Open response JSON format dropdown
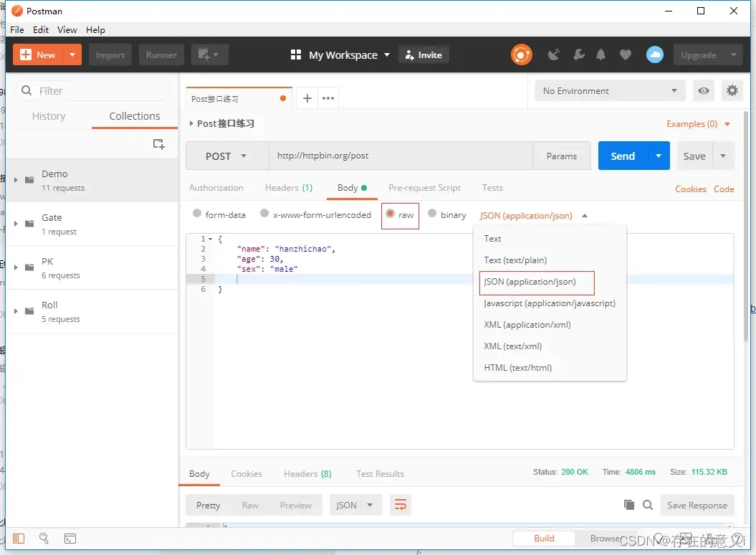 [x=355, y=505]
